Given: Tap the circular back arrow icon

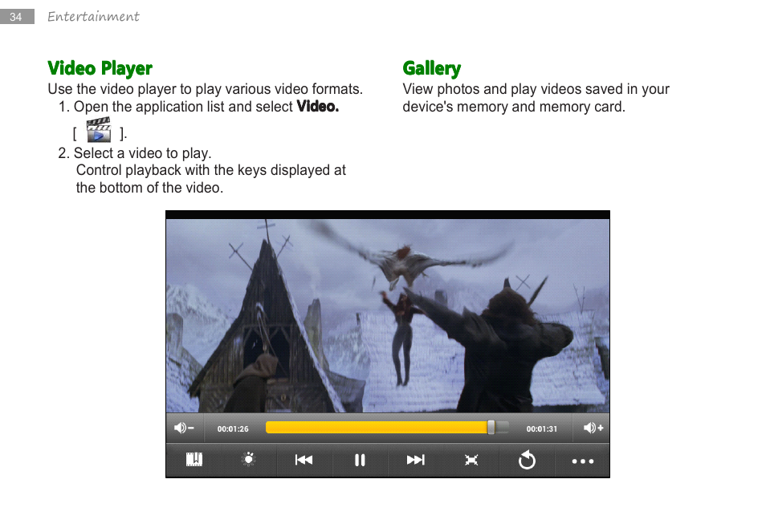Looking at the screenshot, I should 527,460.
